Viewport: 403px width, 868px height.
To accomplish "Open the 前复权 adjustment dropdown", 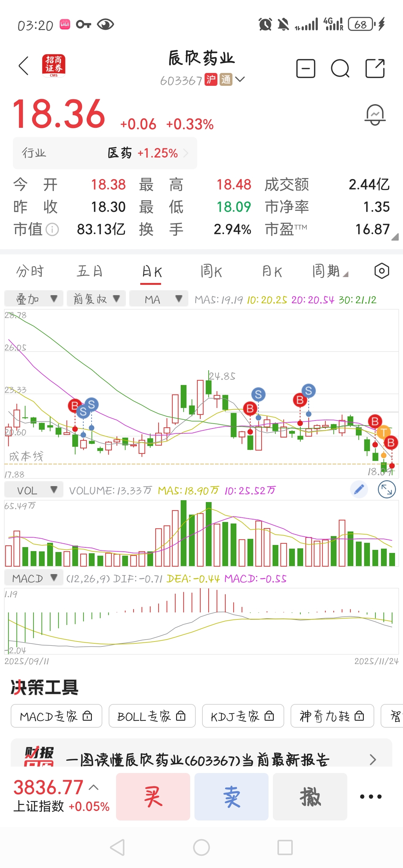I will pyautogui.click(x=96, y=299).
